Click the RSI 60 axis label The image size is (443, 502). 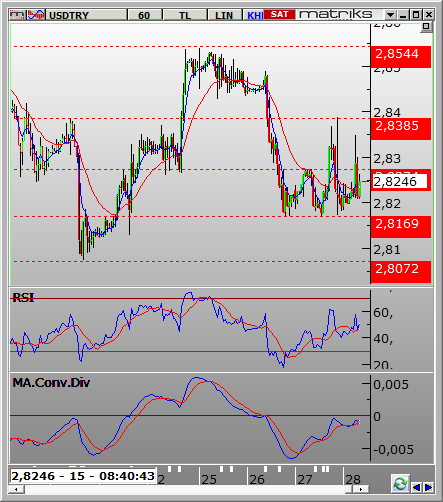[x=383, y=313]
